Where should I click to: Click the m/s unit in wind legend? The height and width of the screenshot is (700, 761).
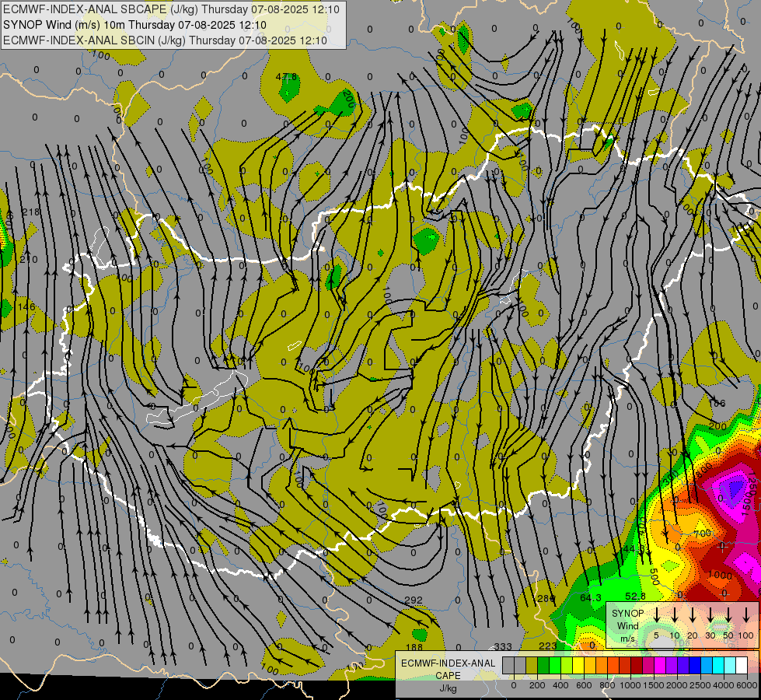pos(627,639)
